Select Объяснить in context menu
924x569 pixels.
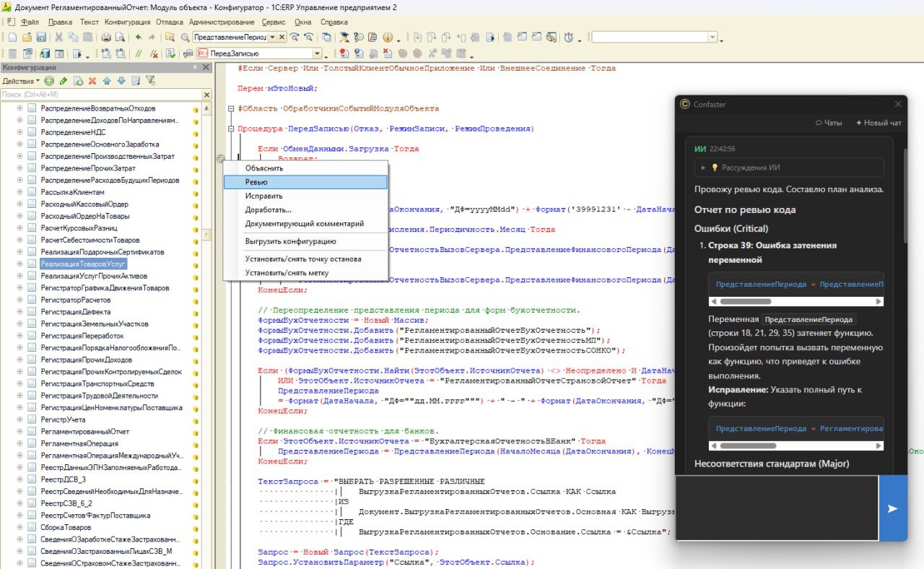coord(305,168)
